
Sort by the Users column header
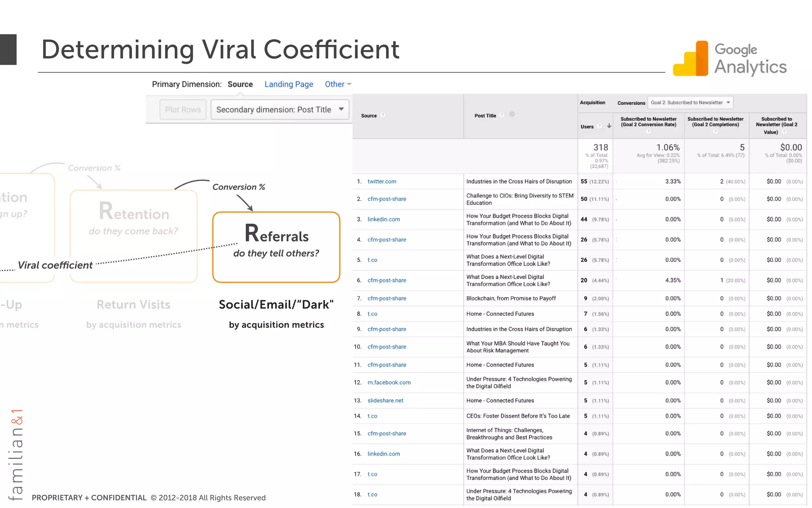tap(587, 127)
